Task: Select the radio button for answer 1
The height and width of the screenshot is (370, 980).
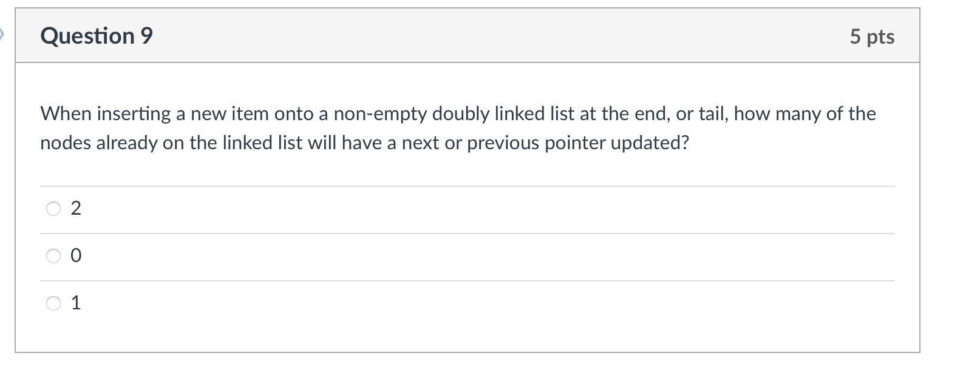Action: (53, 303)
